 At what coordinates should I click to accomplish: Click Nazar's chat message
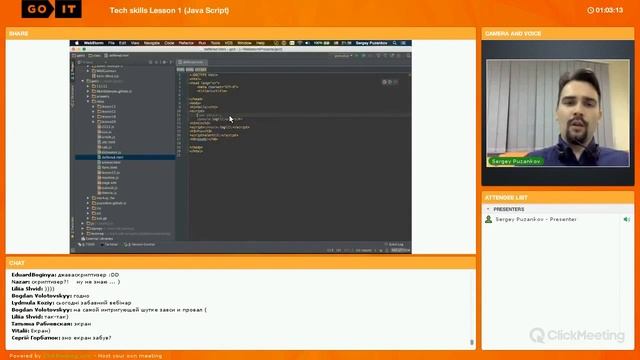[66, 282]
